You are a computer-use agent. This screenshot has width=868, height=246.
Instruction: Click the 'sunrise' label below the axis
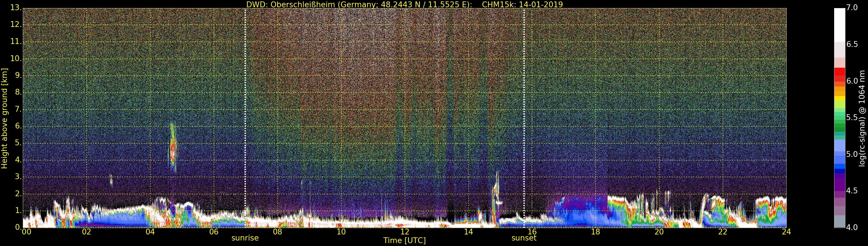[x=245, y=238]
